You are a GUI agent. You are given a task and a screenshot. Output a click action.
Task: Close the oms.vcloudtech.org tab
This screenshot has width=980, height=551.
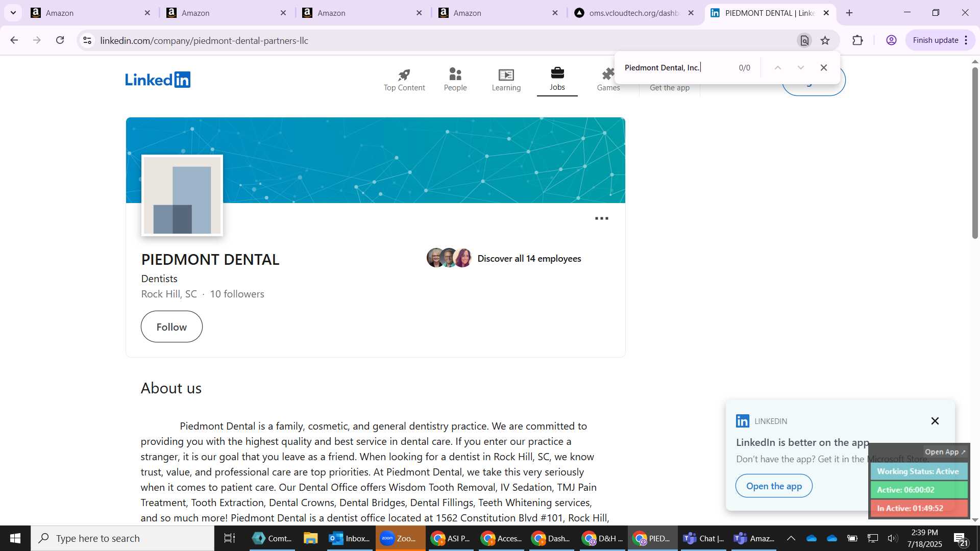[691, 13]
